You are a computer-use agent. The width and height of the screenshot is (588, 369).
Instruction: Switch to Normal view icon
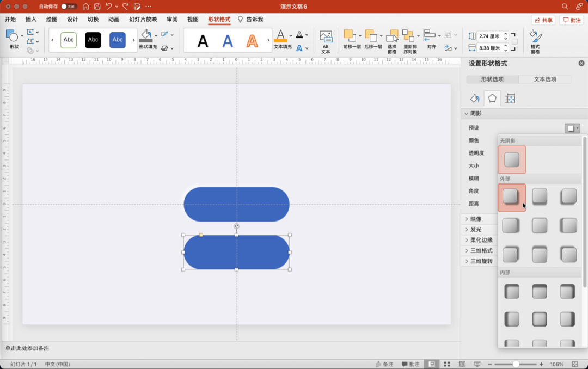pyautogui.click(x=432, y=364)
